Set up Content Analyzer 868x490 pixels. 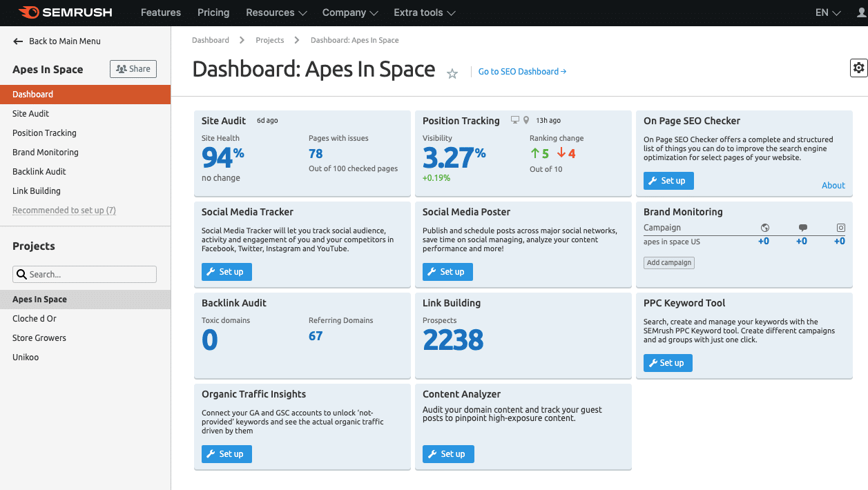(x=448, y=454)
